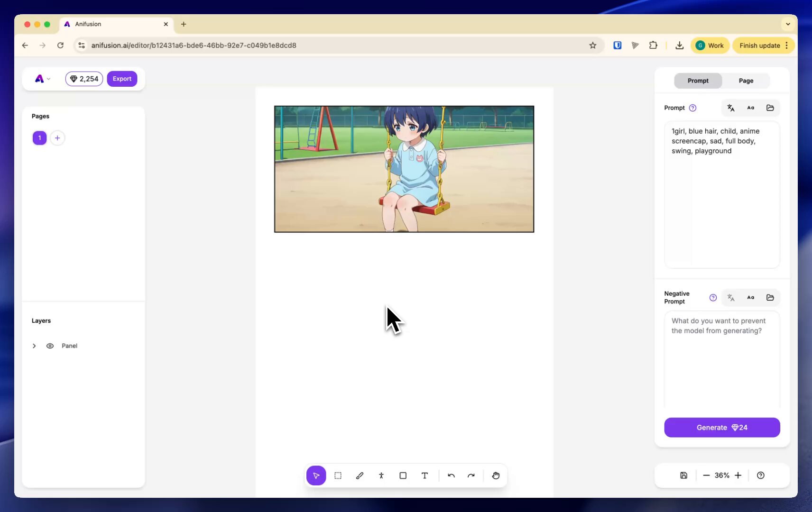Viewport: 812px width, 512px height.
Task: Zoom in with the plus button
Action: point(738,475)
